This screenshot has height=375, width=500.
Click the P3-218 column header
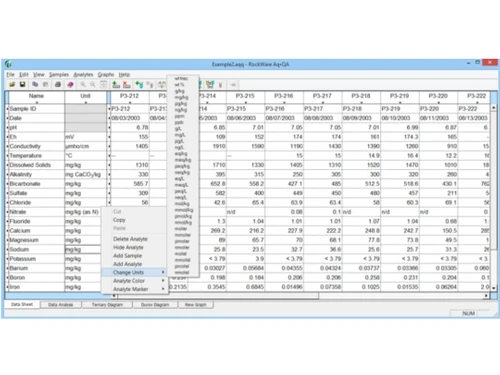tap(361, 97)
